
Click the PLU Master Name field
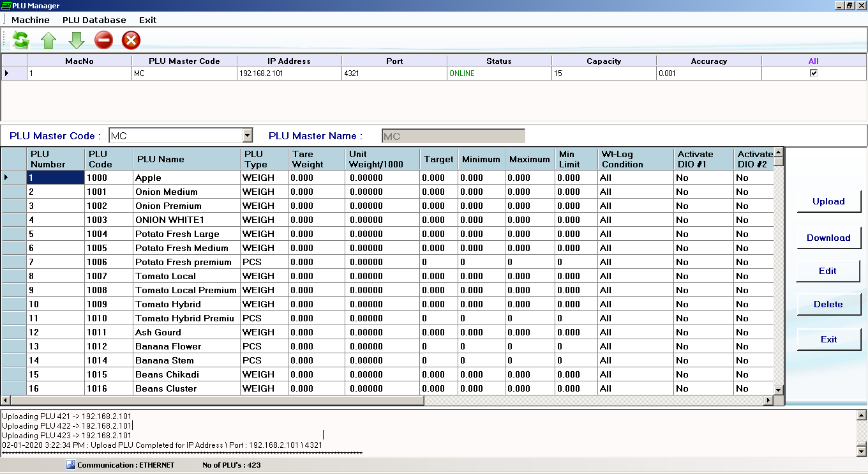tap(453, 136)
